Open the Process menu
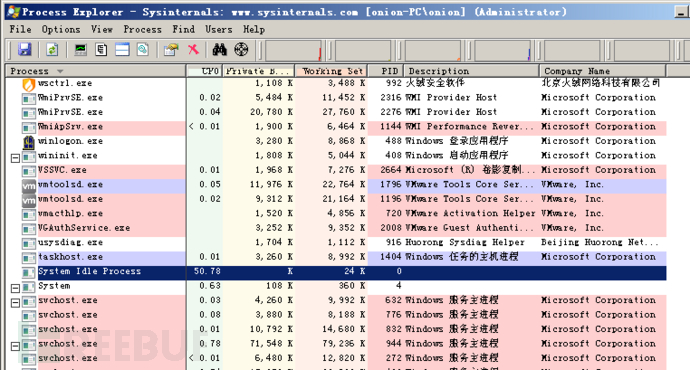Image resolution: width=690 pixels, height=370 pixels. [142, 29]
